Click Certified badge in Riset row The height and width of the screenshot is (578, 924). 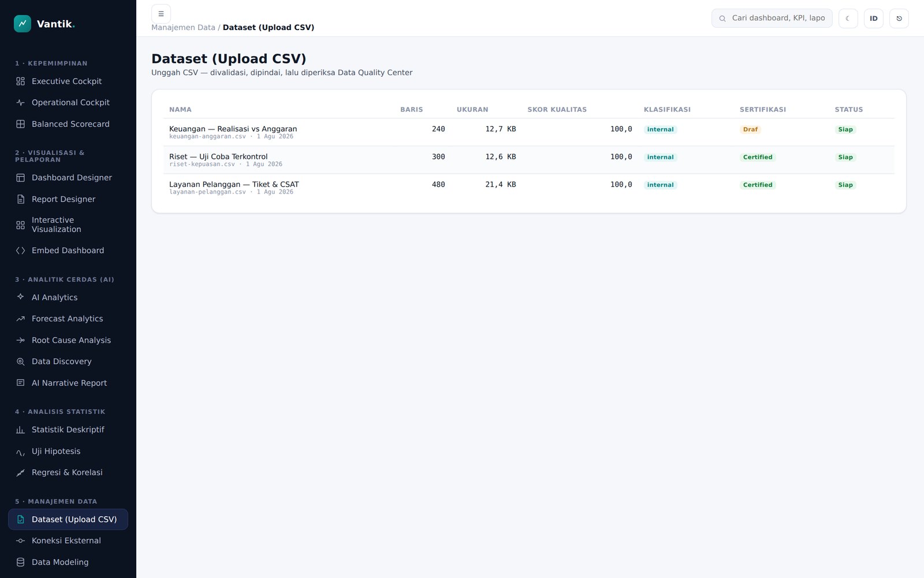[x=758, y=157]
